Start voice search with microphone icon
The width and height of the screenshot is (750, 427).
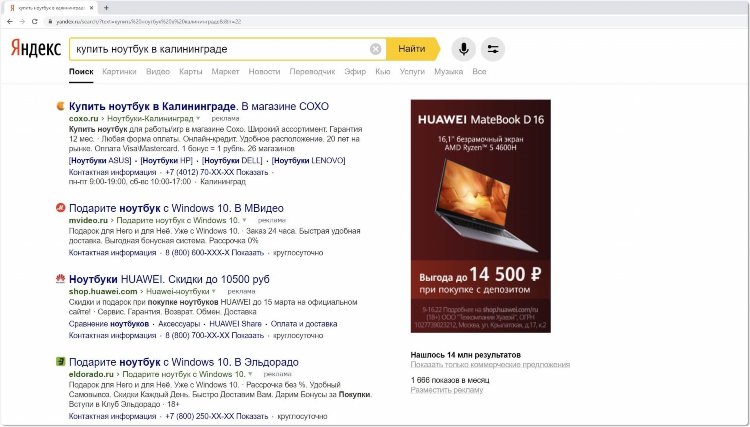(x=463, y=49)
